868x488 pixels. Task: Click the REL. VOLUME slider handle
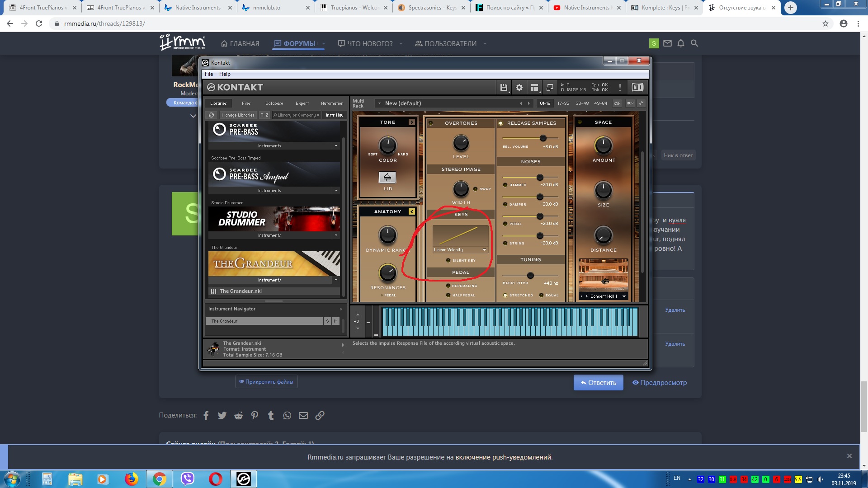543,138
